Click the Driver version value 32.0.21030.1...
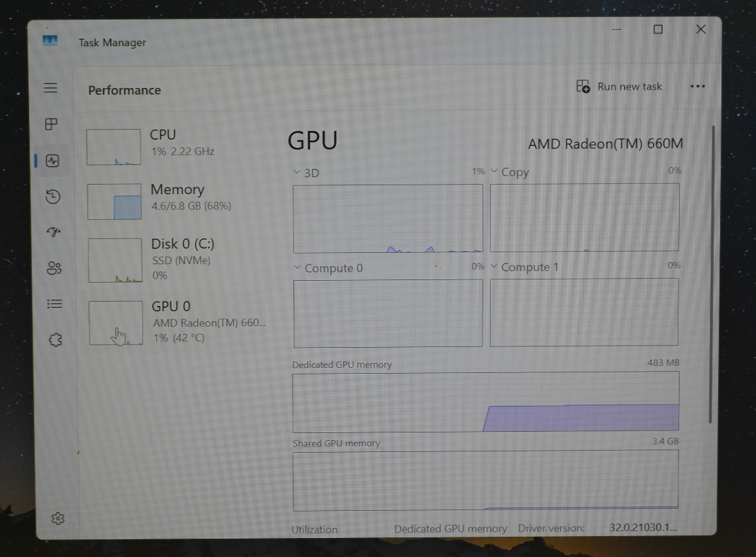This screenshot has width=756, height=557. 643,527
